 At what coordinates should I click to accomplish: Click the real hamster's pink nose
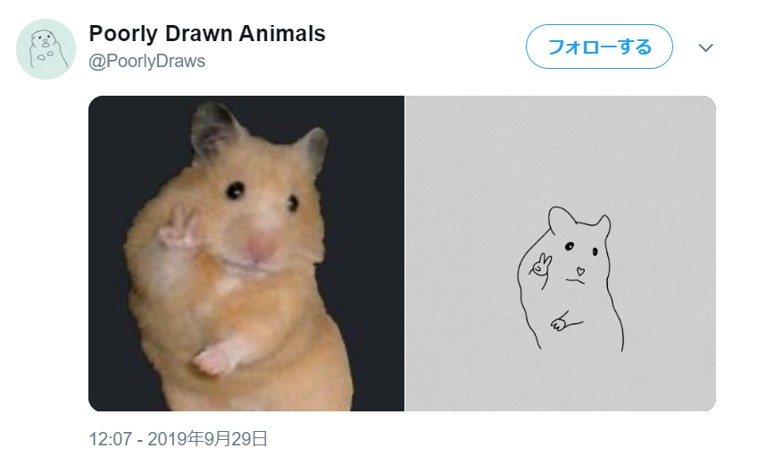point(261,246)
